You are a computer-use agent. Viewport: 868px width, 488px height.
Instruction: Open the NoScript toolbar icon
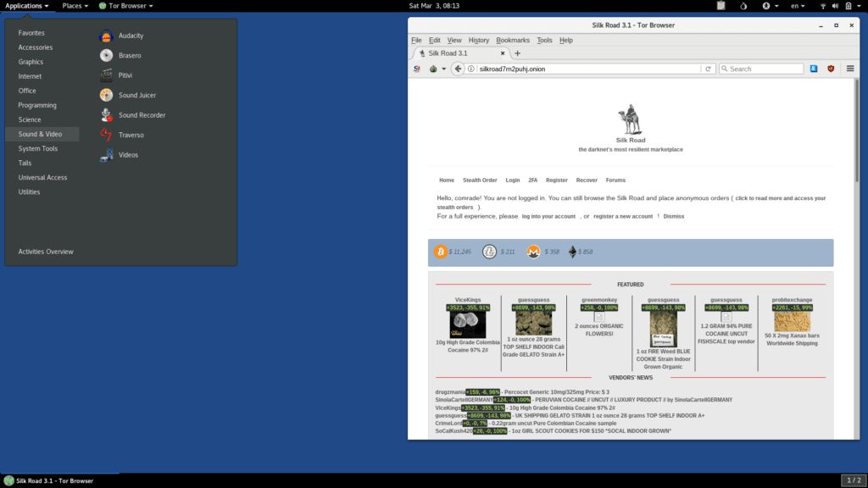pos(417,69)
